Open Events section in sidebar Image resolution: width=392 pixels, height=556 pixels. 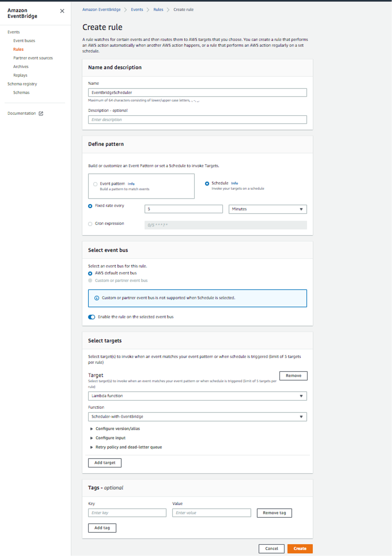pyautogui.click(x=14, y=32)
